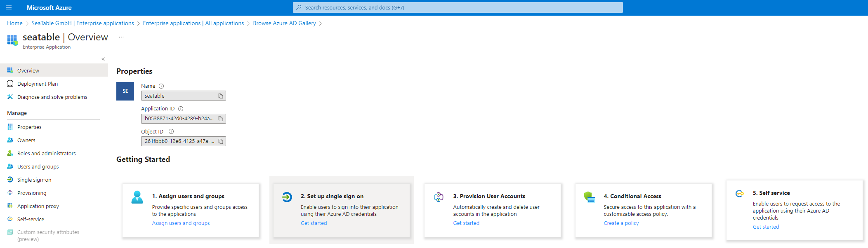The height and width of the screenshot is (248, 868).
Task: Open SeaTable GmbH Enterprise applications breadcrumb
Action: 83,23
